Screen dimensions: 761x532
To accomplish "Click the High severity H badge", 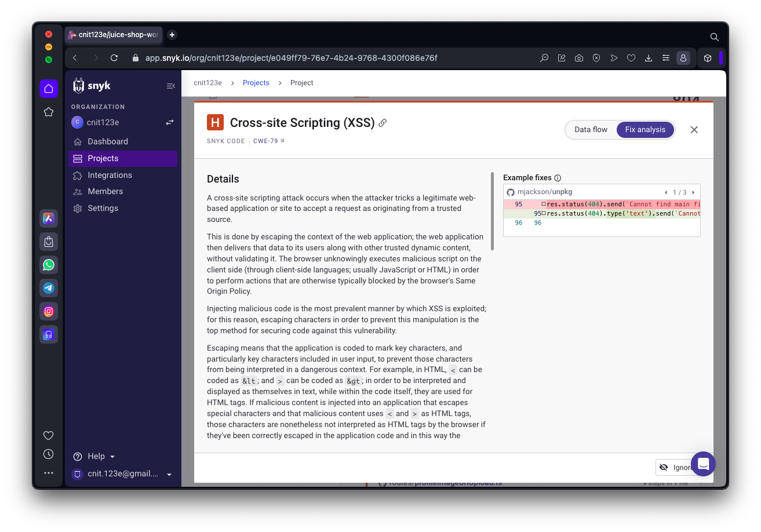I will click(x=215, y=122).
